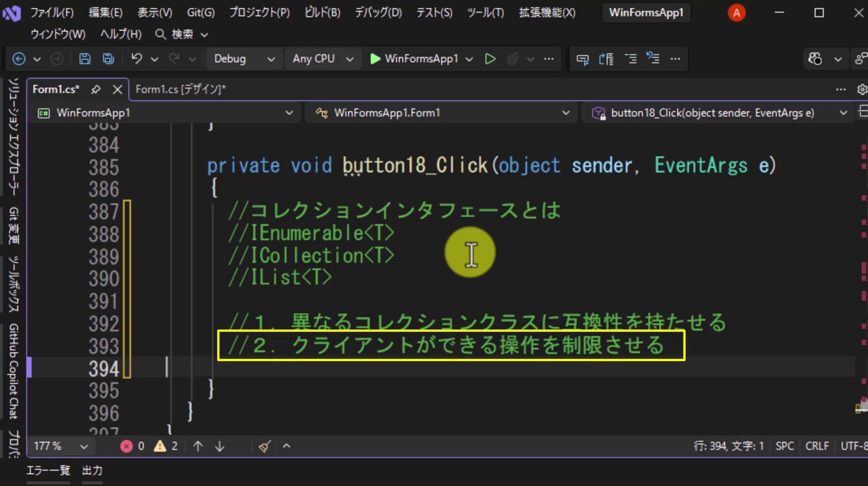
Task: Click the 検索 search box
Action: 182,34
